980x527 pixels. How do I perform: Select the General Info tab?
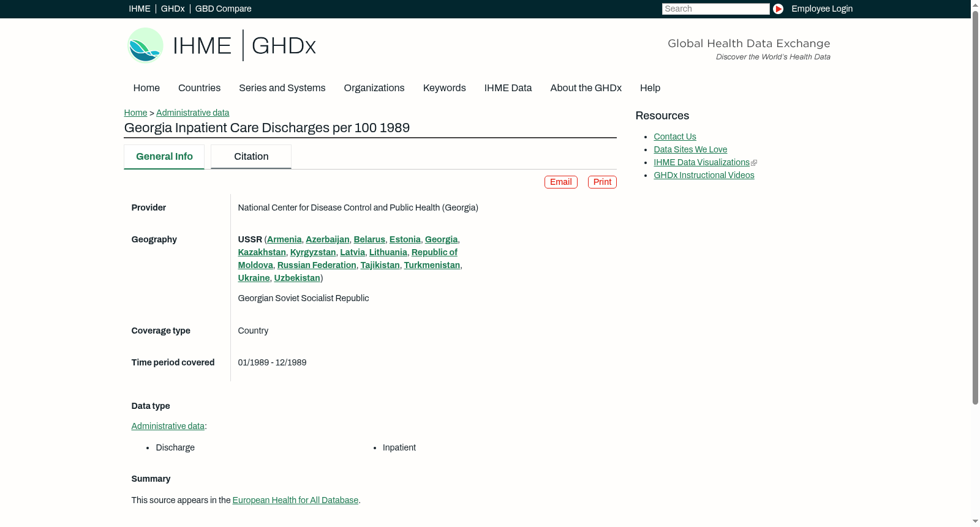coord(164,157)
